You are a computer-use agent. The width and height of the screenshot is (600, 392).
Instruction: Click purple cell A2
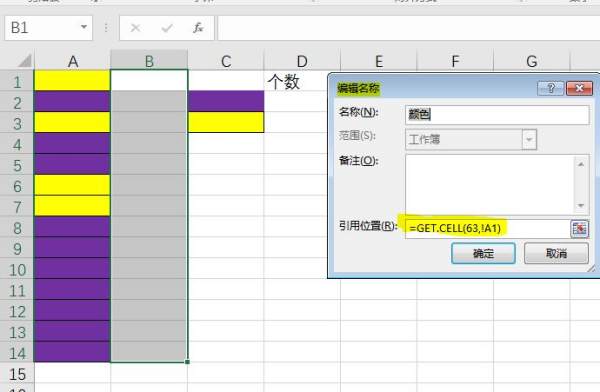(x=72, y=101)
